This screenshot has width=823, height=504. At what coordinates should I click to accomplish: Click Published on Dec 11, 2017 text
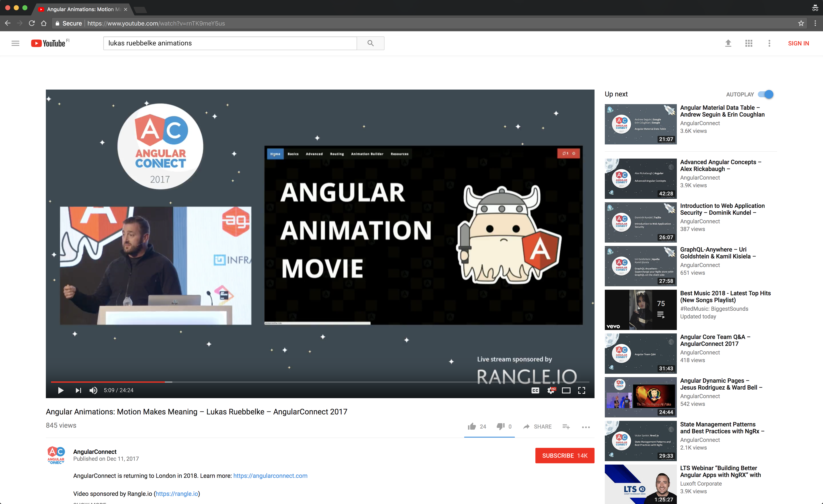point(106,459)
